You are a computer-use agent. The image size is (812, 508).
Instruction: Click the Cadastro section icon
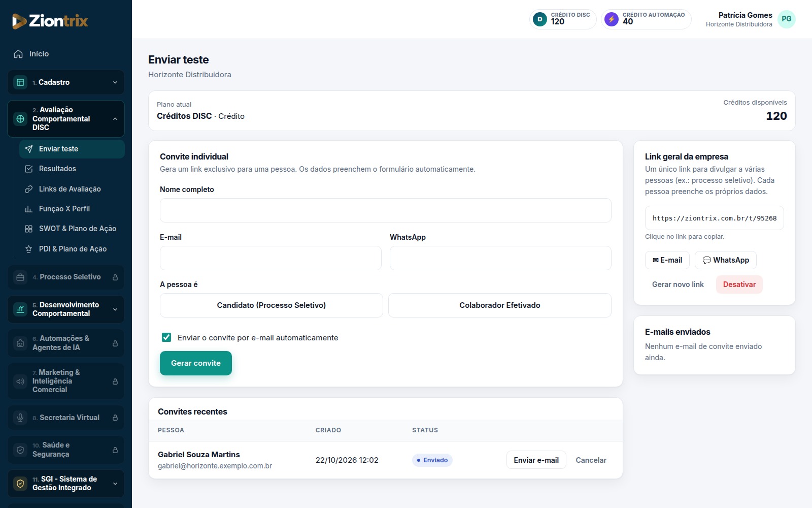(20, 82)
